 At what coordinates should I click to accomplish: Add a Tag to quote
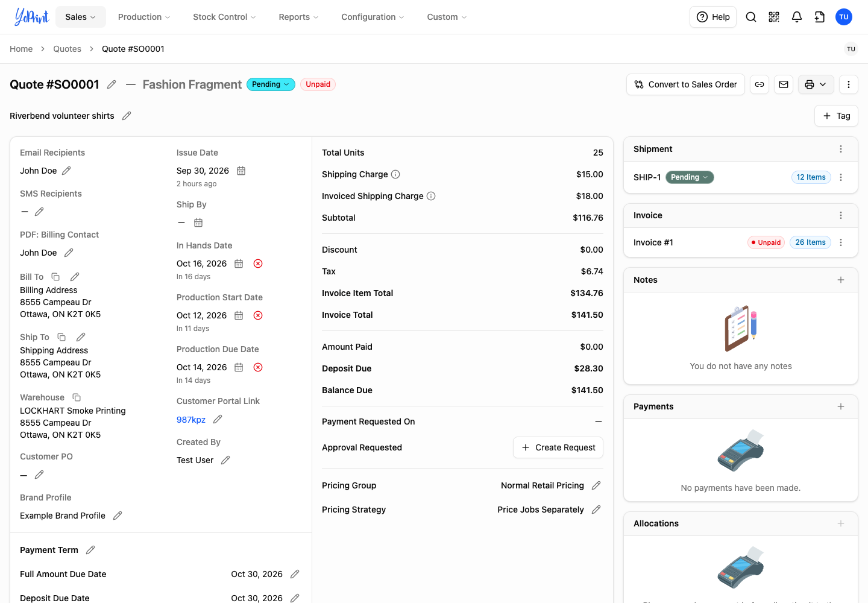(836, 116)
